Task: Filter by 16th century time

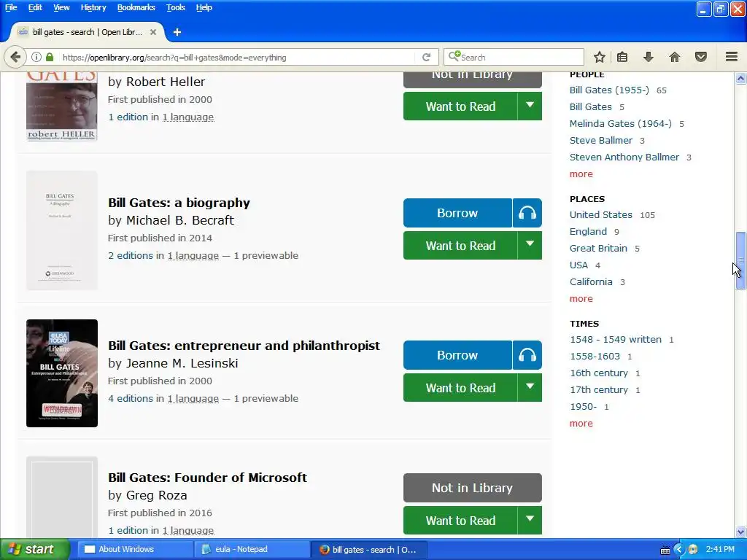Action: [599, 373]
